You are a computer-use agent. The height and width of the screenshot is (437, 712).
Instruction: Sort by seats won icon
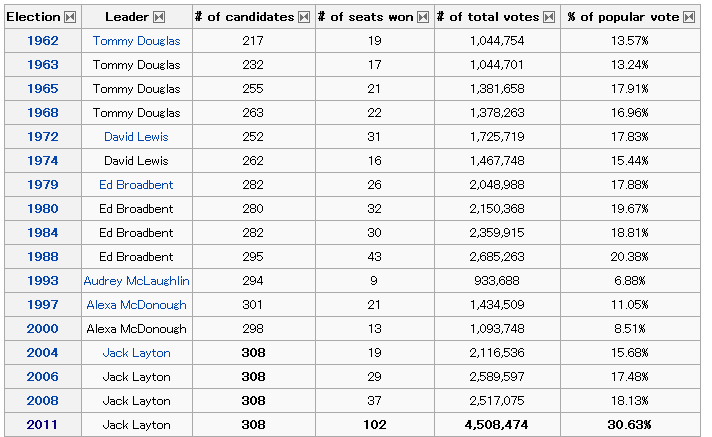[x=423, y=17]
